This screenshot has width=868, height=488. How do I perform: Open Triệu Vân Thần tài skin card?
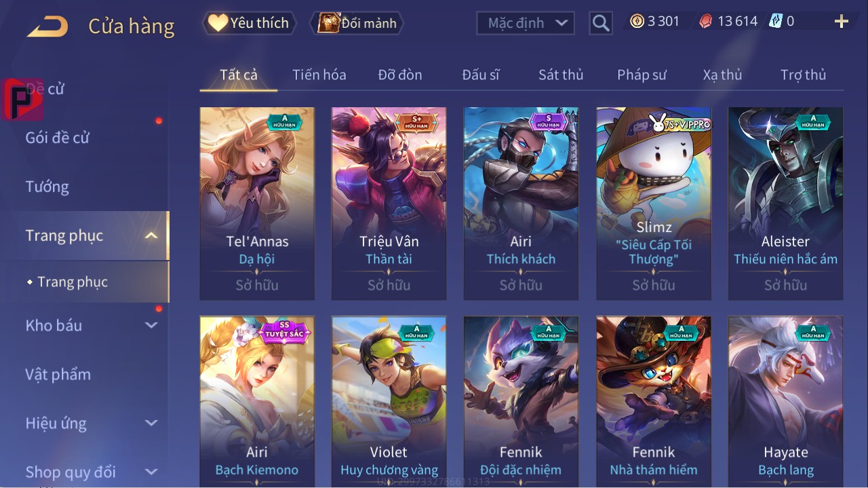[x=389, y=204]
